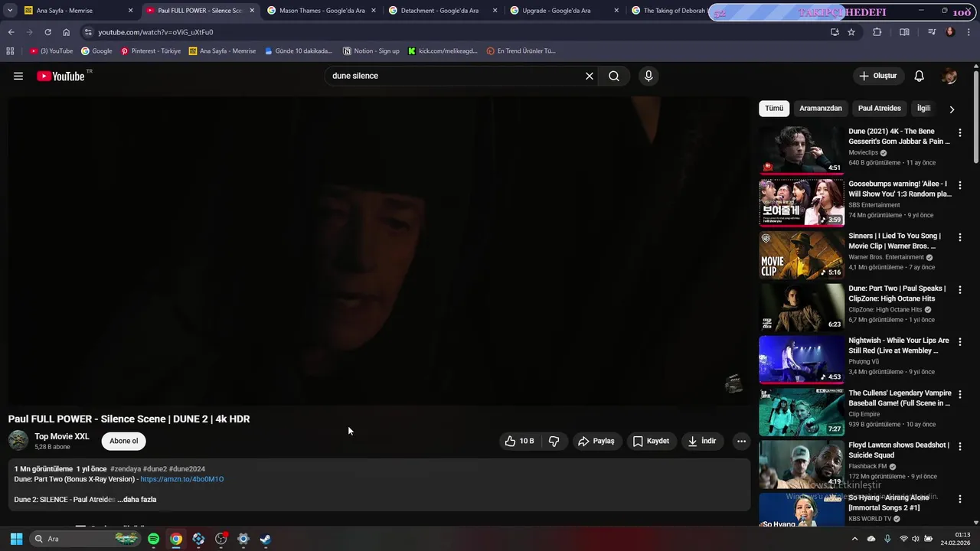Save video using 'Kaydet' button

pos(651,441)
